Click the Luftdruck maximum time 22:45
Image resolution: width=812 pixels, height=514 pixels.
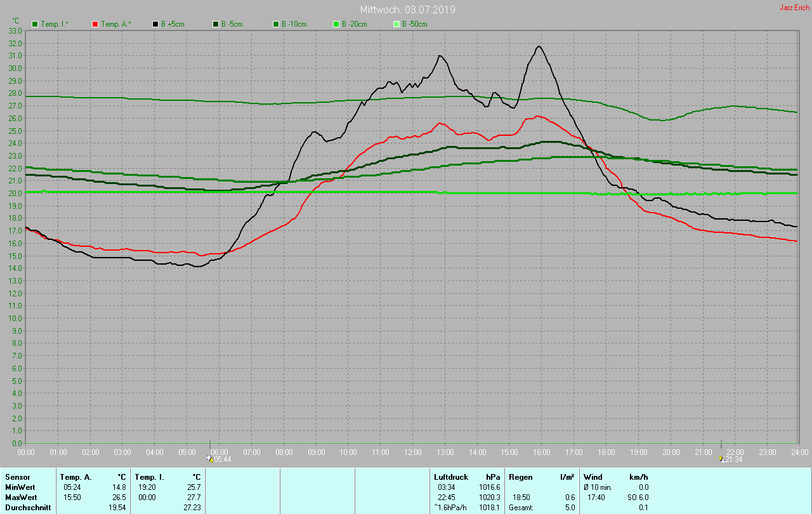(x=447, y=497)
